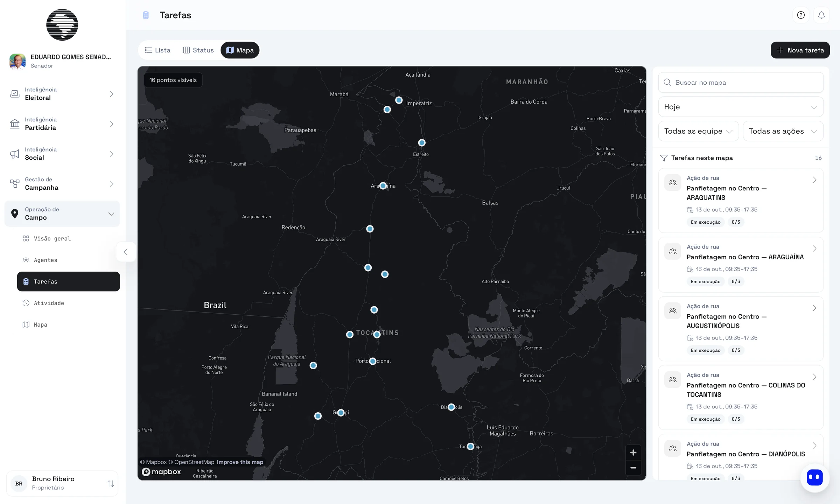The height and width of the screenshot is (504, 840).
Task: Select the Mapa view tab
Action: pos(240,50)
